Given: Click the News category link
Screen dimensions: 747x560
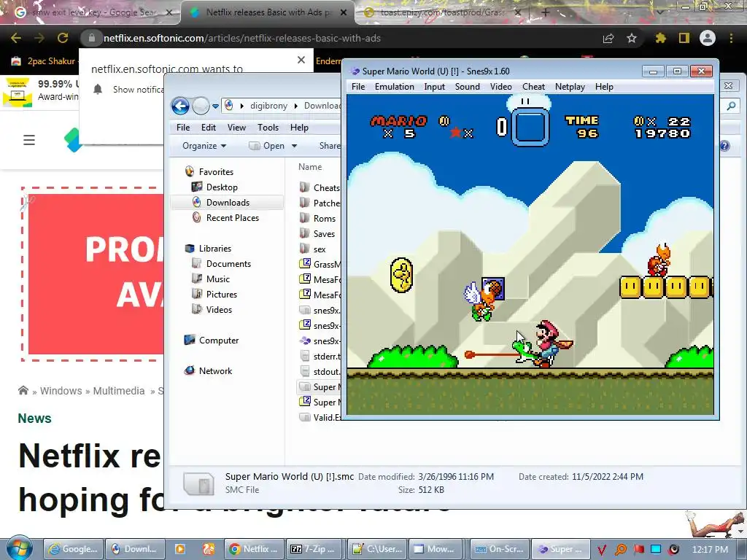Looking at the screenshot, I should point(34,418).
